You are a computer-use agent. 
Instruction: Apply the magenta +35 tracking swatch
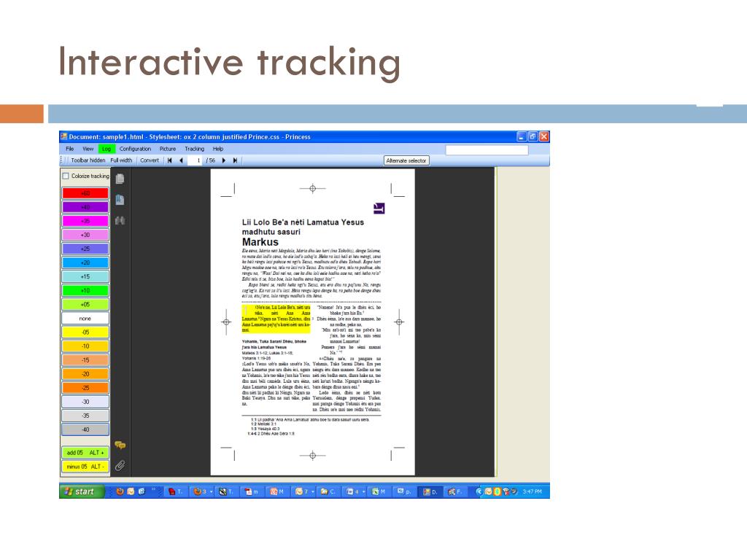pyautogui.click(x=85, y=221)
